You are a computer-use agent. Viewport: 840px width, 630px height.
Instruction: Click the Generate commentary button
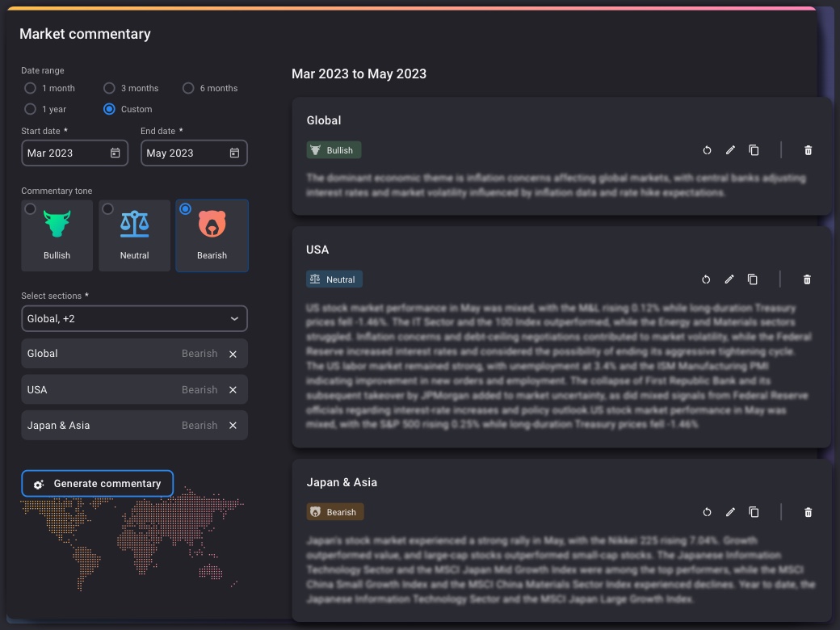pyautogui.click(x=97, y=484)
